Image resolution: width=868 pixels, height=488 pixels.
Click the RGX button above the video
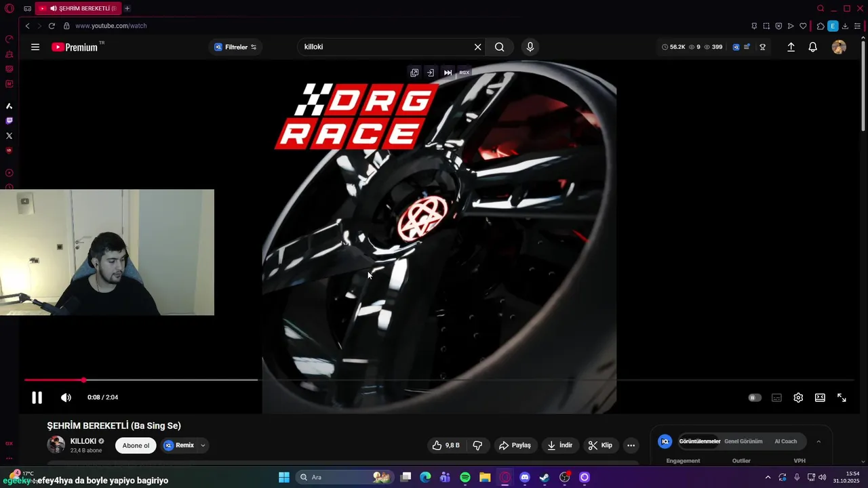tap(465, 73)
